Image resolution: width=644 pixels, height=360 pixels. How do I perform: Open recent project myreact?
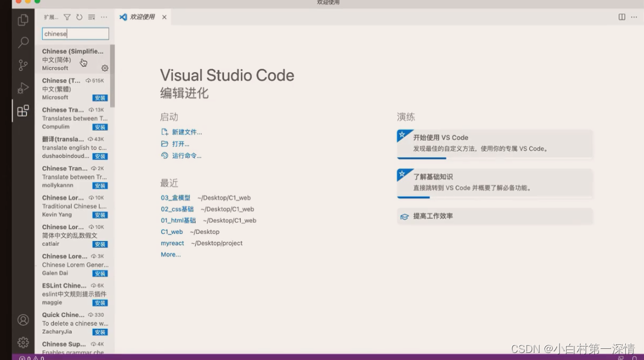(172, 243)
